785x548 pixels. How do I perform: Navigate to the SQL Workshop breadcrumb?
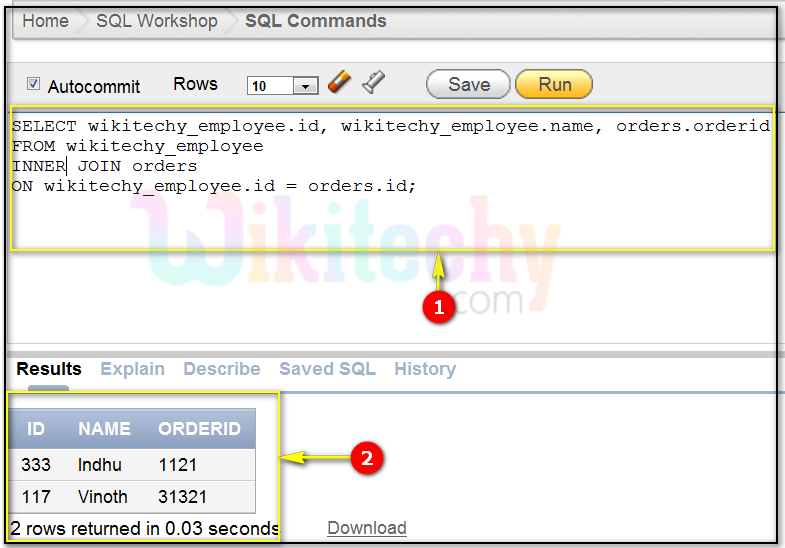(x=156, y=21)
